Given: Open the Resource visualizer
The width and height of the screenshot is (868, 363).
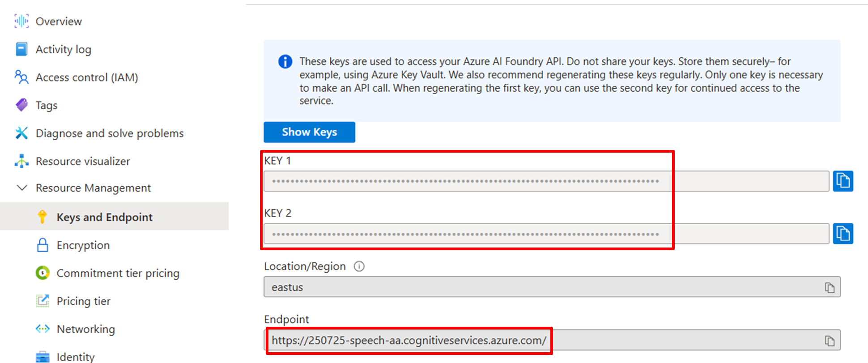Looking at the screenshot, I should click(x=82, y=161).
